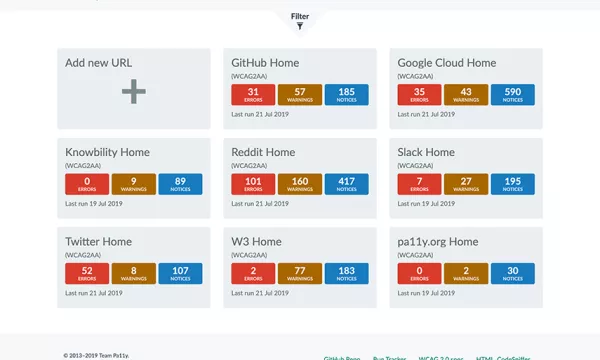Click Knowbility's 89 notices badge

point(180,184)
